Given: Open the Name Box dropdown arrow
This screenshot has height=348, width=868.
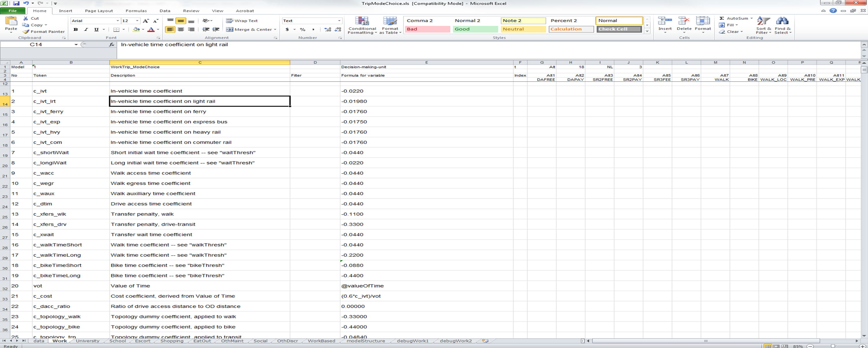Looking at the screenshot, I should click(76, 45).
